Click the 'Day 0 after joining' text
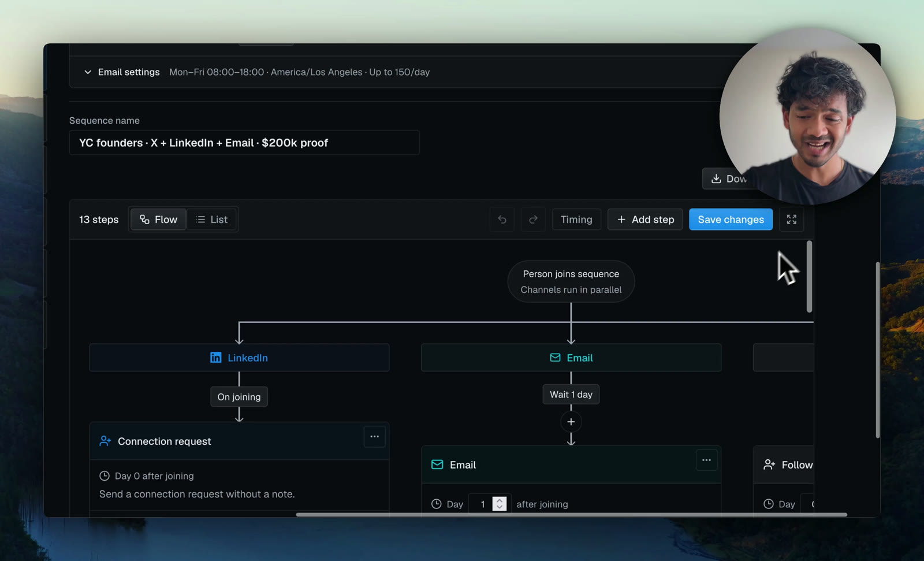 click(154, 476)
